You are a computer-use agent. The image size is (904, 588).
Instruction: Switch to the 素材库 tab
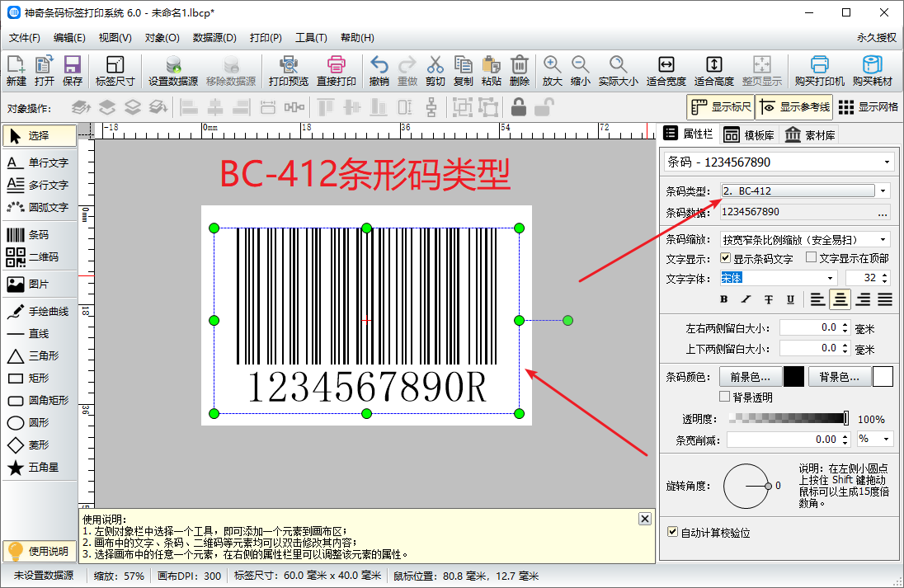(810, 135)
